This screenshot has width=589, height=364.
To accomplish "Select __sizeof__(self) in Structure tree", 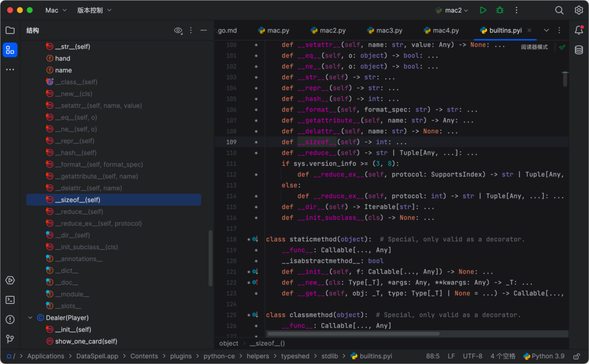I will [x=114, y=200].
